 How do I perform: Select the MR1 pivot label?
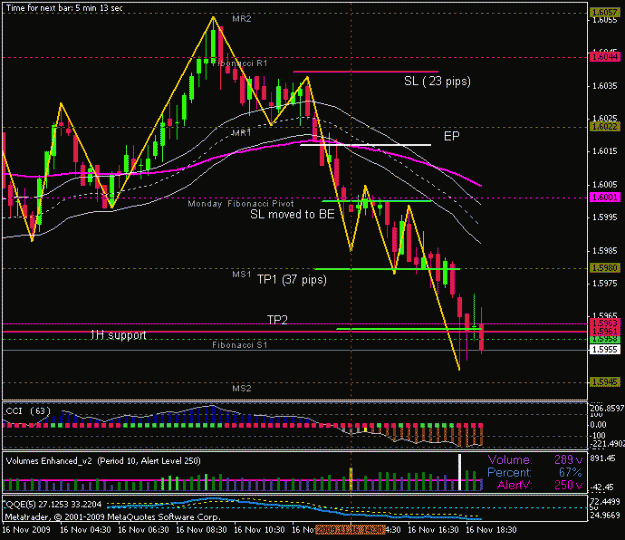[242, 133]
